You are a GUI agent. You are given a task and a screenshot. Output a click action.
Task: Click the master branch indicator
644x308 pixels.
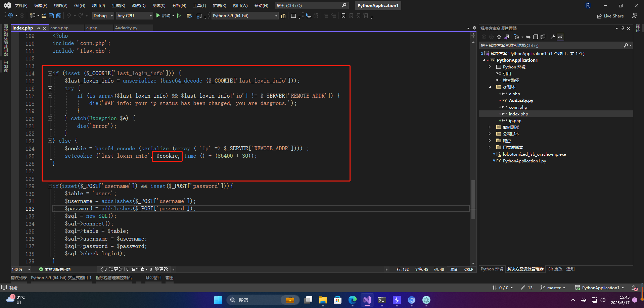(553, 288)
